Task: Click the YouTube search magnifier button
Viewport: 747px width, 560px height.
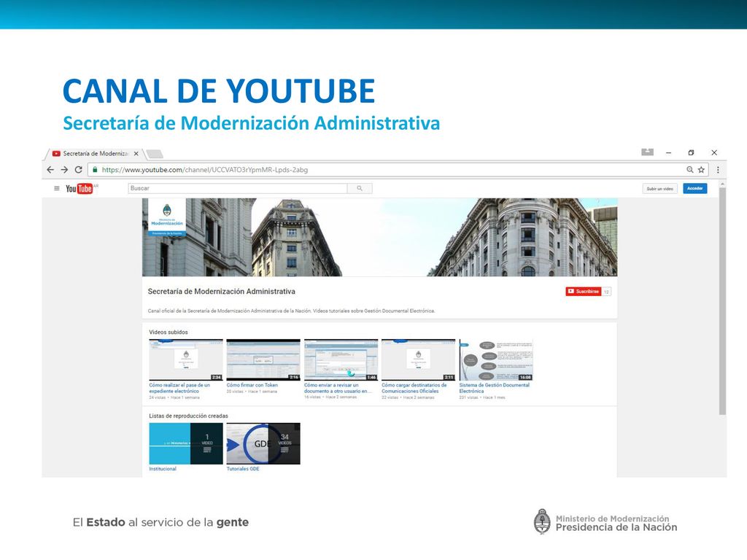Action: pyautogui.click(x=360, y=189)
